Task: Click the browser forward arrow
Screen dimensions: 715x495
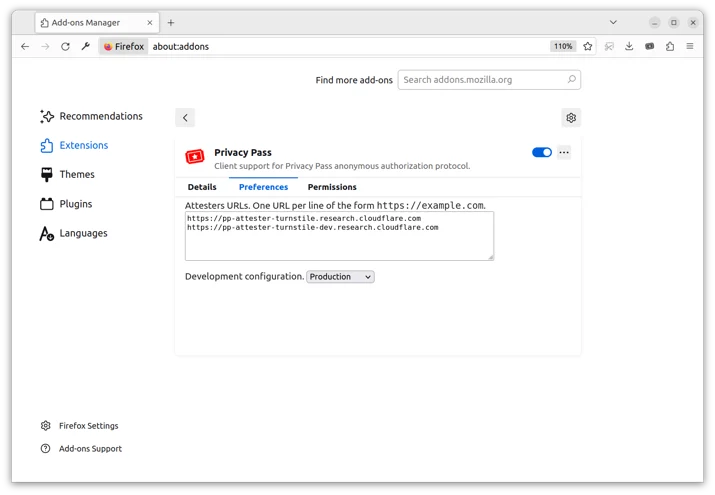Action: (x=45, y=46)
